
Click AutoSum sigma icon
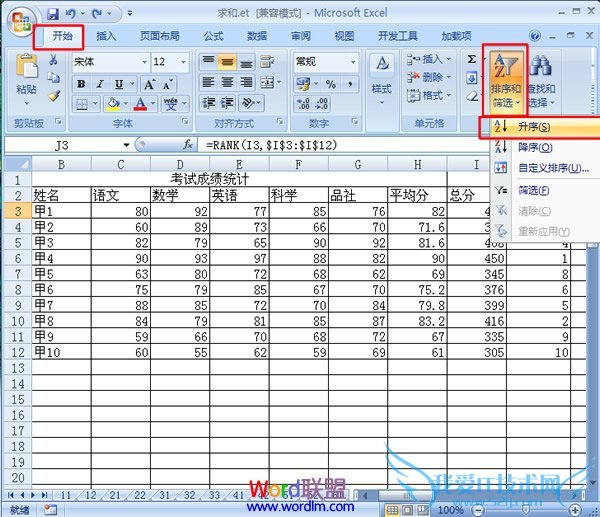tap(472, 59)
